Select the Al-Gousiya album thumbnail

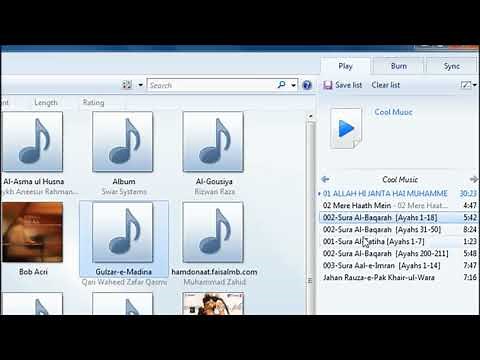[x=213, y=142]
